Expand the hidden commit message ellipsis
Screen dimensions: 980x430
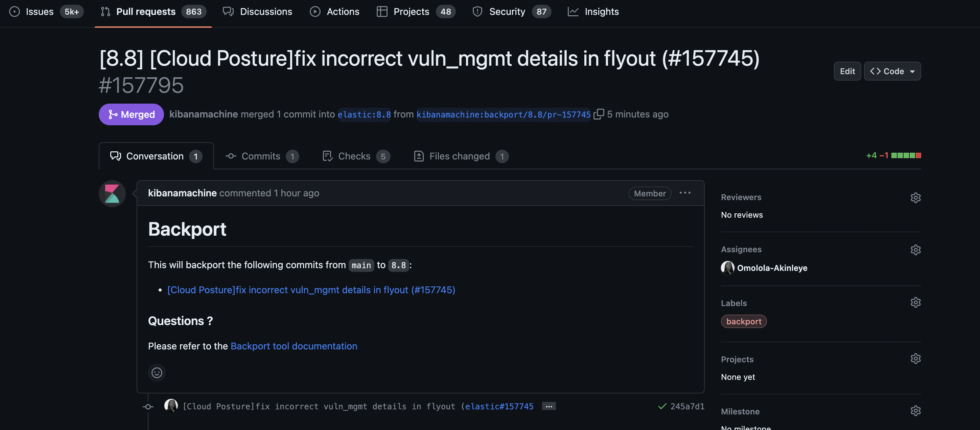point(548,406)
